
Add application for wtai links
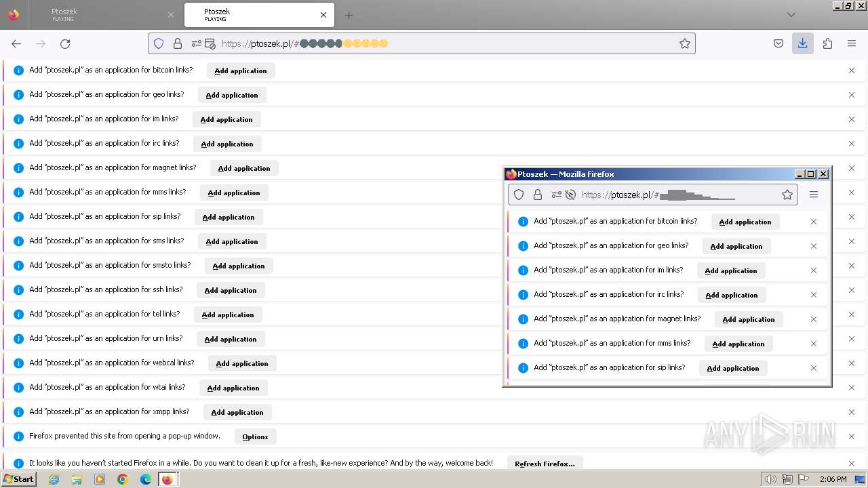coord(233,388)
